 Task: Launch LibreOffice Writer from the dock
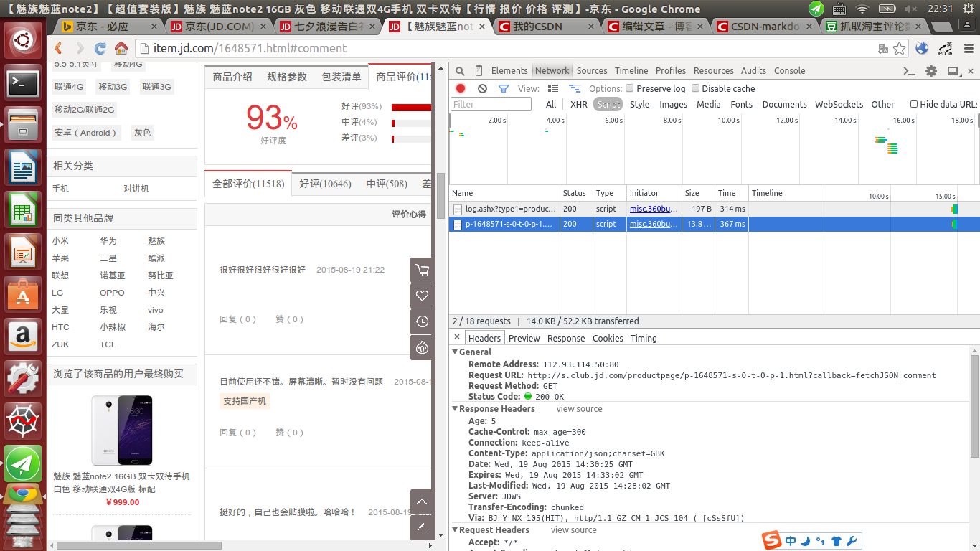(23, 168)
